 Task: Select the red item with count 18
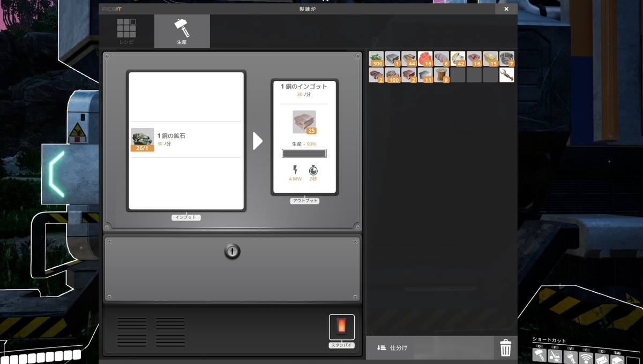pyautogui.click(x=425, y=59)
